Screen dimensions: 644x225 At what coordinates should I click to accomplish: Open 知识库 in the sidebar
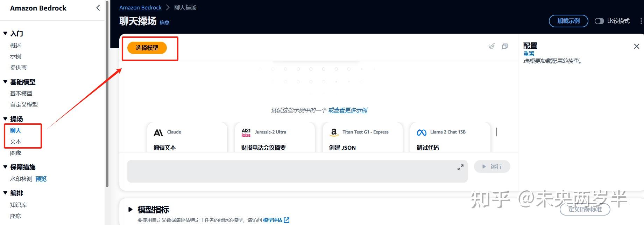tap(18, 205)
